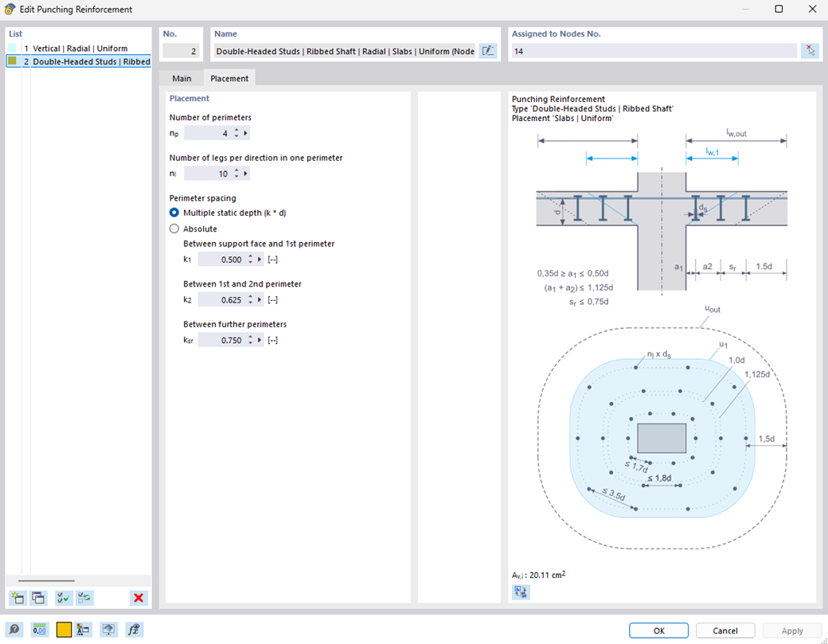Copy the selected reinforcement entry

click(x=37, y=598)
